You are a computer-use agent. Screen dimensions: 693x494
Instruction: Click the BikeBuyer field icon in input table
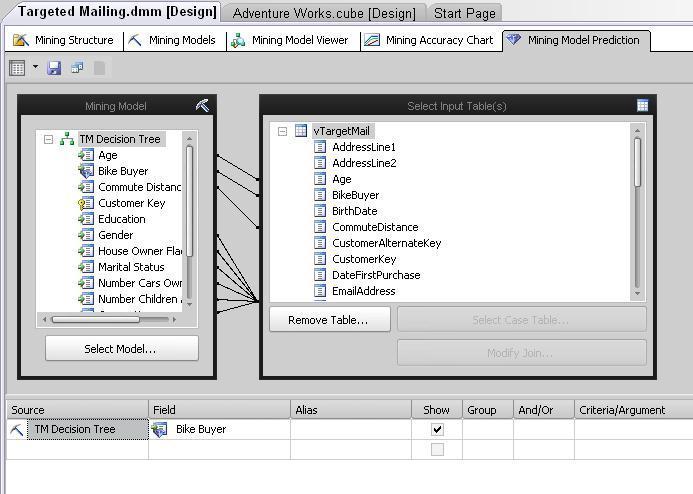[320, 195]
